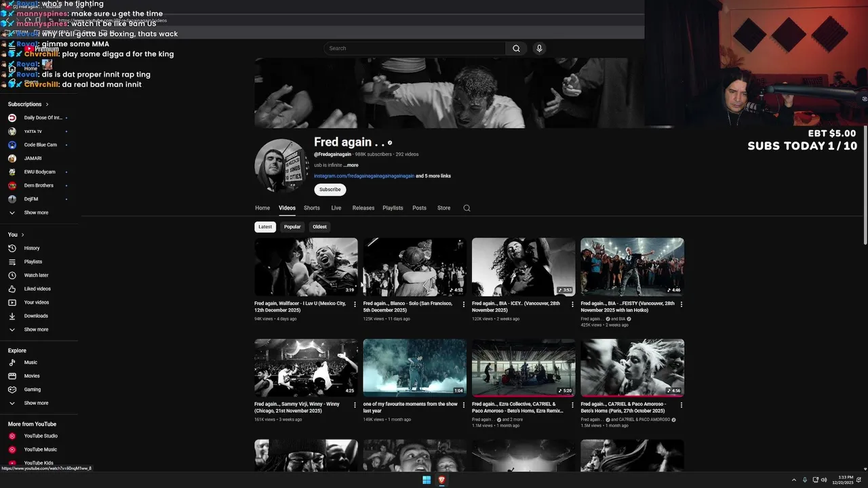Switch to the Shorts tab
The width and height of the screenshot is (868, 488).
pyautogui.click(x=312, y=208)
